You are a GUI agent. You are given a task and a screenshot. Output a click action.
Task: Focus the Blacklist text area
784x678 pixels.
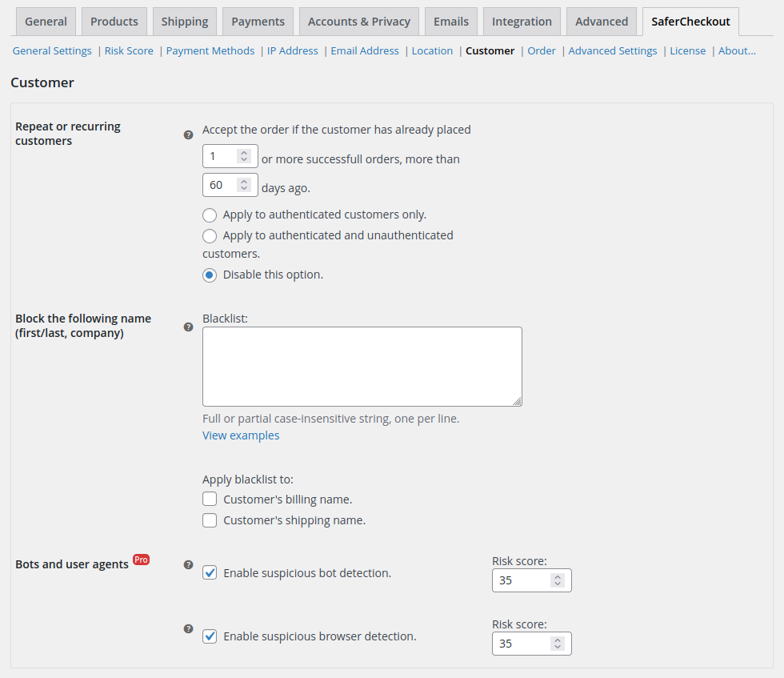click(362, 367)
